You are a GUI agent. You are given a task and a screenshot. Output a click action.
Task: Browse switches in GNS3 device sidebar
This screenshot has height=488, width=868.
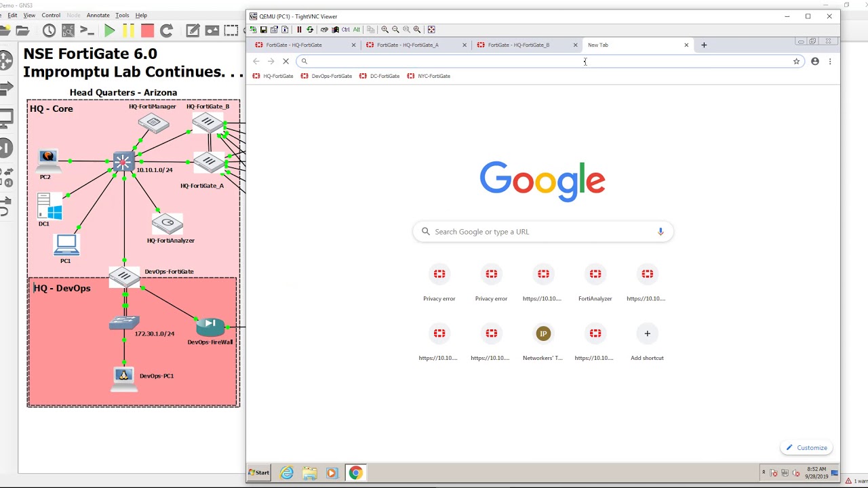[x=5, y=89]
